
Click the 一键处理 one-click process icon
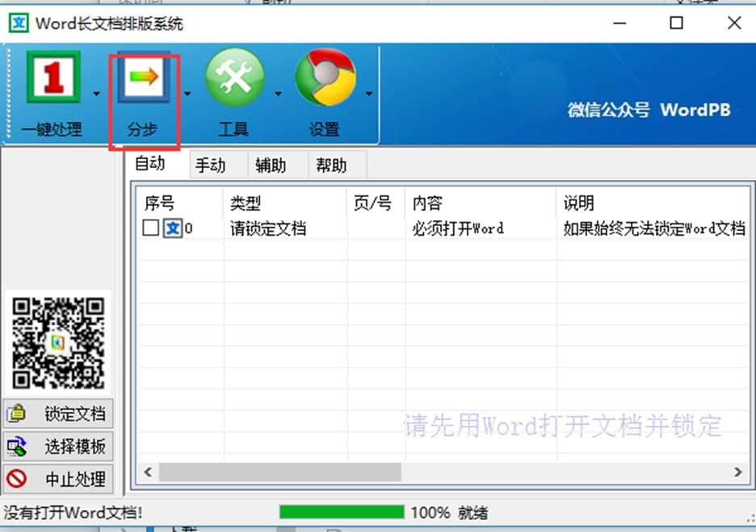click(52, 77)
